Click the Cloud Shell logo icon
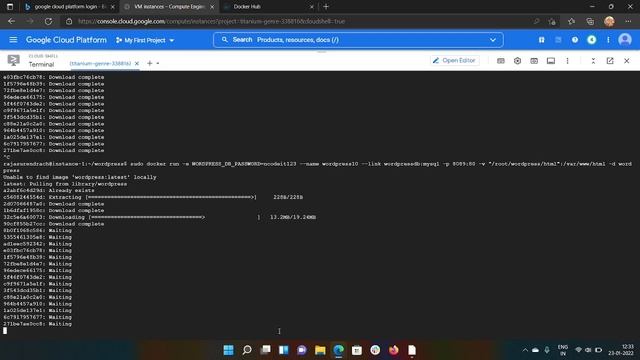 (13, 60)
